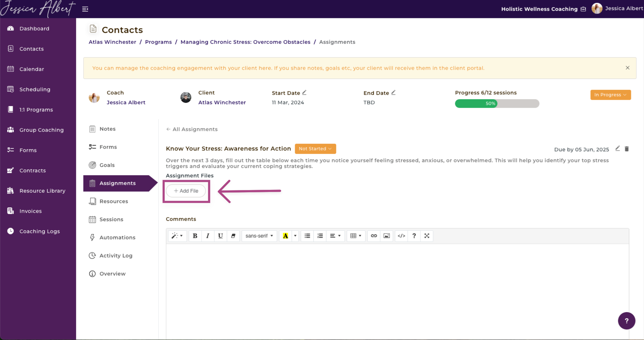644x340 pixels.
Task: Open the Calendar page
Action: 32,69
